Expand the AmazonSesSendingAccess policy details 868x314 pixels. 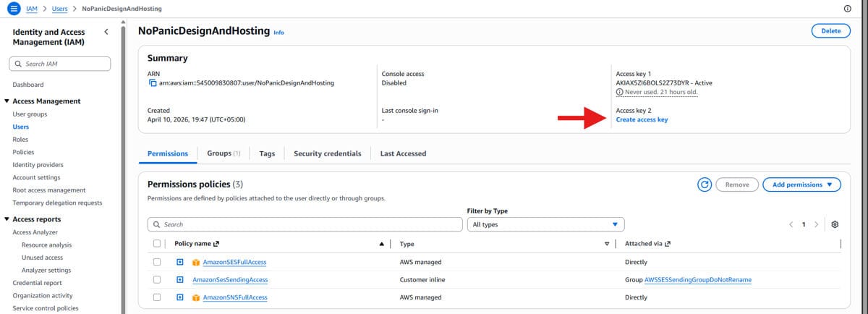[x=180, y=279]
